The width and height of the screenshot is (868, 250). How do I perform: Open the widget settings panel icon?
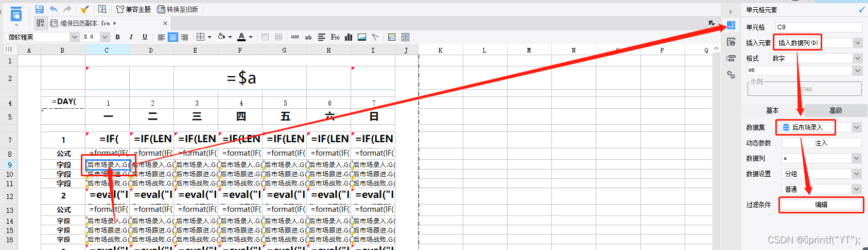click(731, 58)
